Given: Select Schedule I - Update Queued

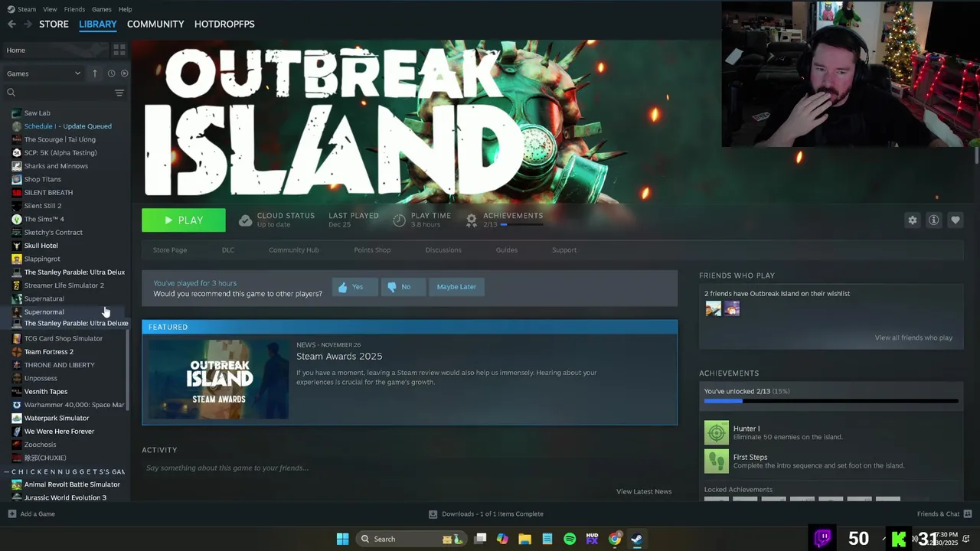Looking at the screenshot, I should click(x=67, y=126).
